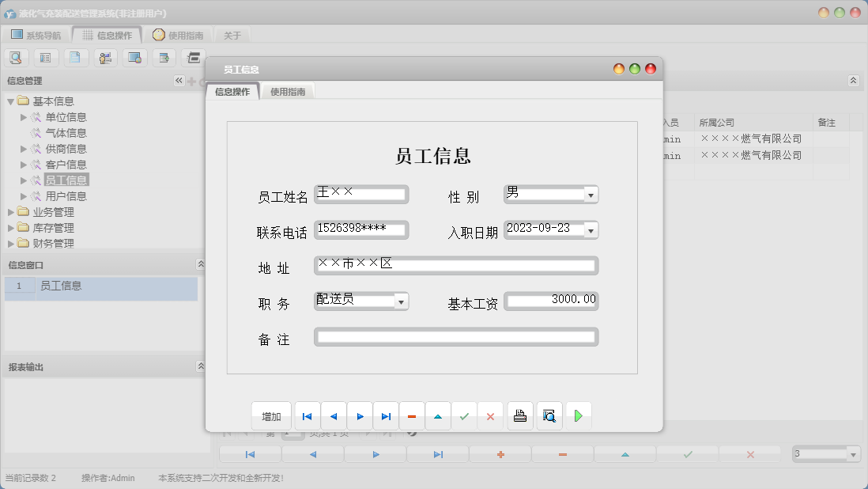Open the 职务 position dropdown

click(402, 301)
